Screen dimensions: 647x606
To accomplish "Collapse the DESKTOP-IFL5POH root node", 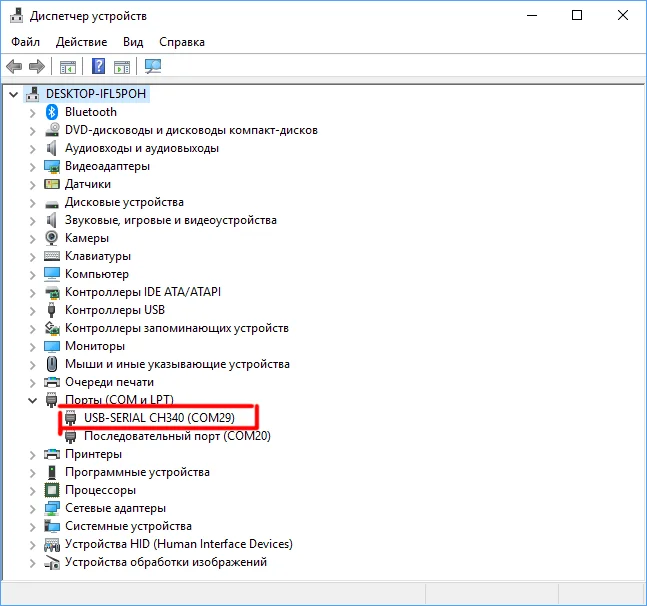I will click(14, 94).
